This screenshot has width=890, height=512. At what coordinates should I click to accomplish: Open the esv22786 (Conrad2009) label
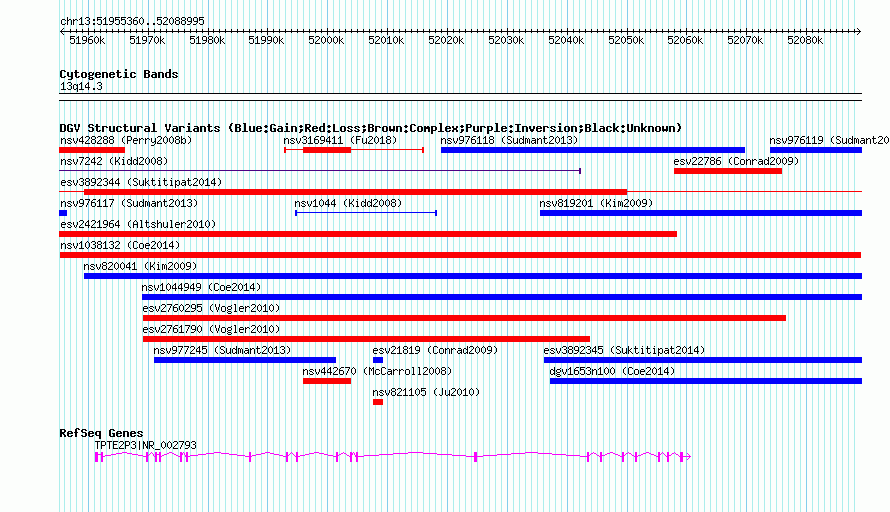tap(736, 161)
